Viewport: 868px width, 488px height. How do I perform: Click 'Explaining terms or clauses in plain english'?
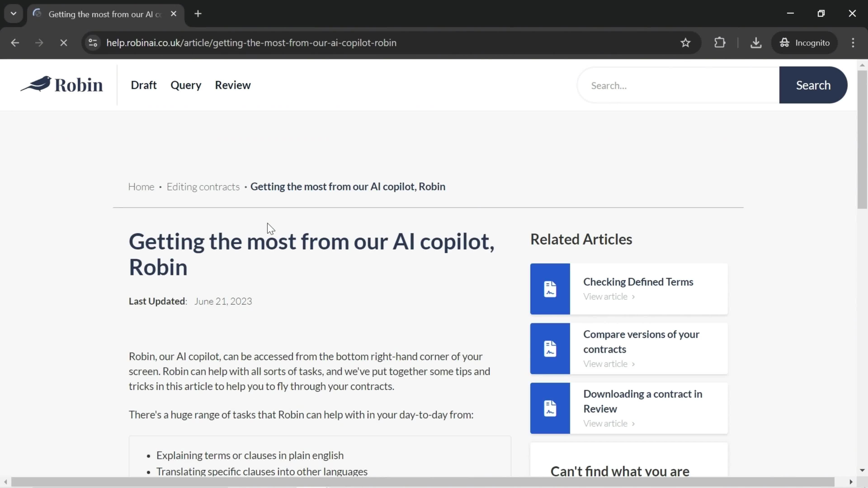pos(250,455)
